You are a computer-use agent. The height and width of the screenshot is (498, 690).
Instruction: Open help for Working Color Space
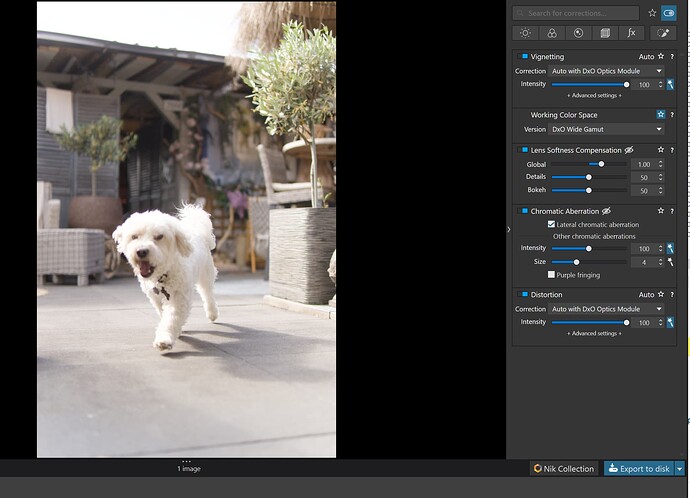coord(672,115)
